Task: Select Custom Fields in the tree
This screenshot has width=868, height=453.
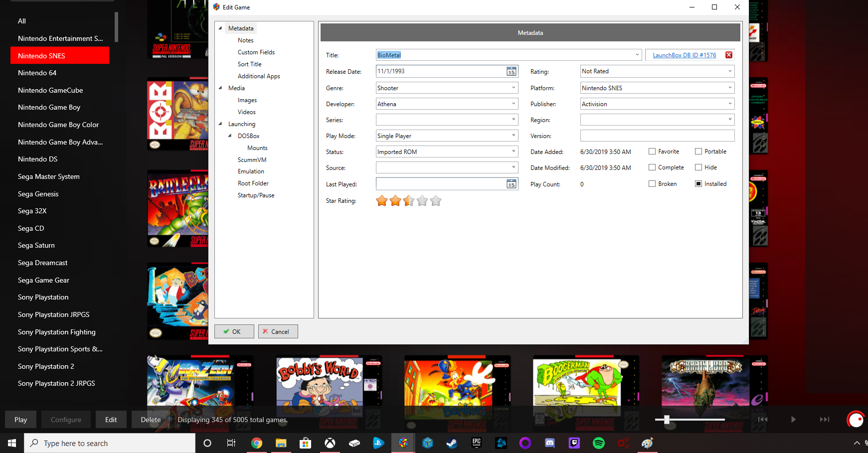Action: [256, 52]
